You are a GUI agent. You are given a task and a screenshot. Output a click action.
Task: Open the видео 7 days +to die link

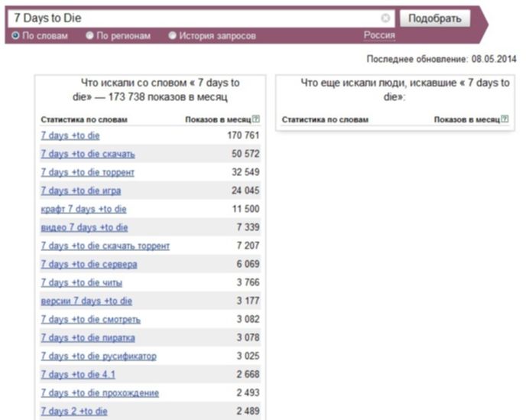84,228
